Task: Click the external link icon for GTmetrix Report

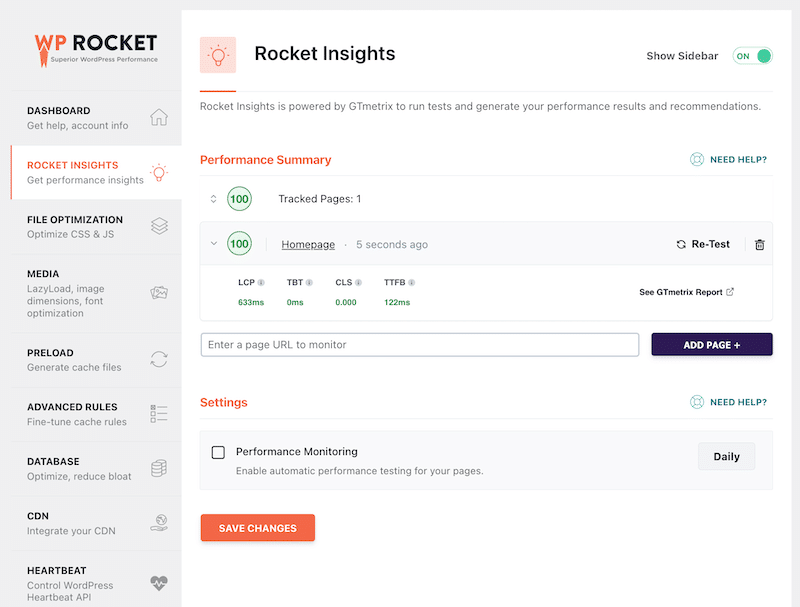Action: pos(730,292)
